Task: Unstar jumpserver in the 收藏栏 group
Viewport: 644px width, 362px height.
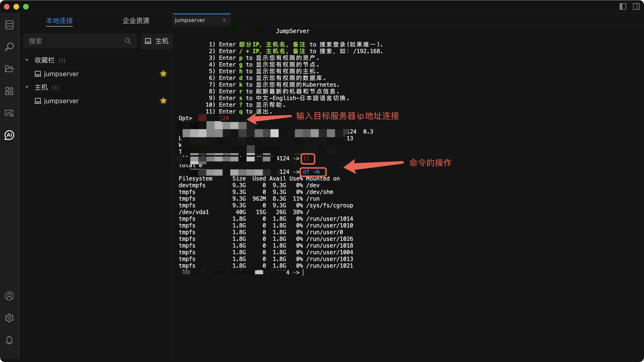Action: pos(163,74)
